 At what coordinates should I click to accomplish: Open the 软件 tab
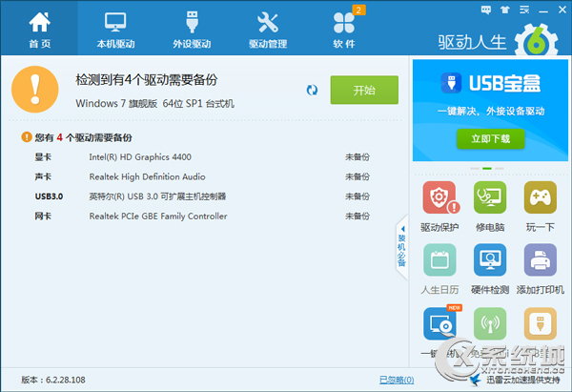coord(344,29)
